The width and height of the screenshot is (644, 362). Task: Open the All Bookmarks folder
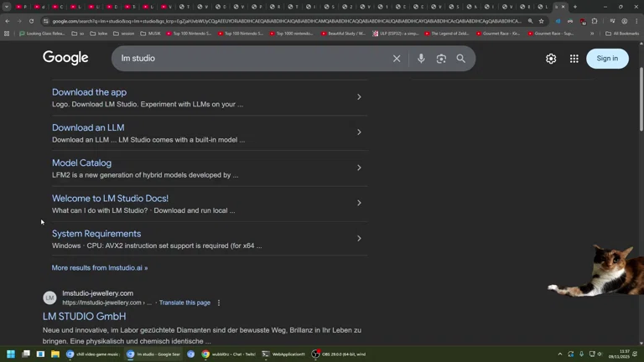pos(621,34)
